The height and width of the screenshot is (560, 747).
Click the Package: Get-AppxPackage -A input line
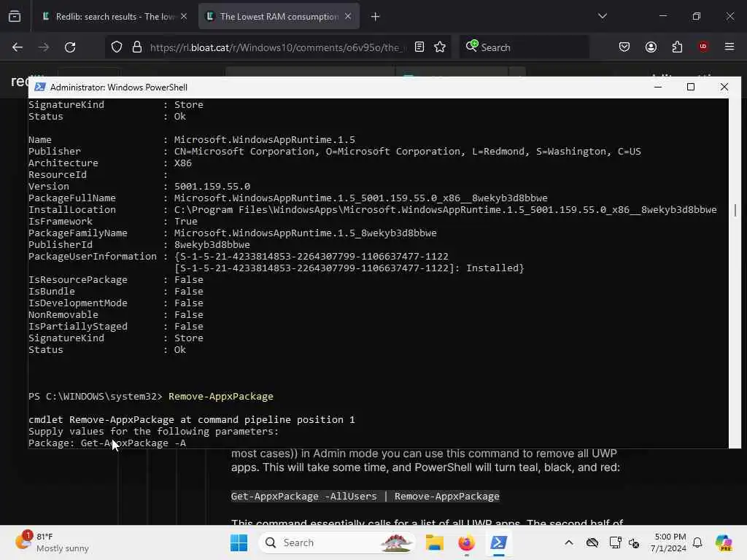107,443
